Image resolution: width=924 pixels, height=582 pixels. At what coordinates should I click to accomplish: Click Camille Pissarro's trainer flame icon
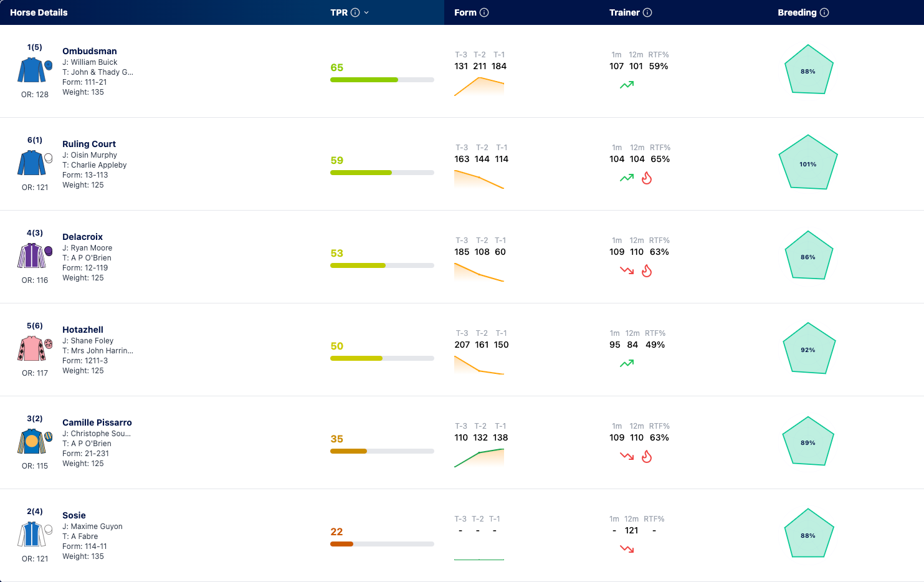coord(647,457)
